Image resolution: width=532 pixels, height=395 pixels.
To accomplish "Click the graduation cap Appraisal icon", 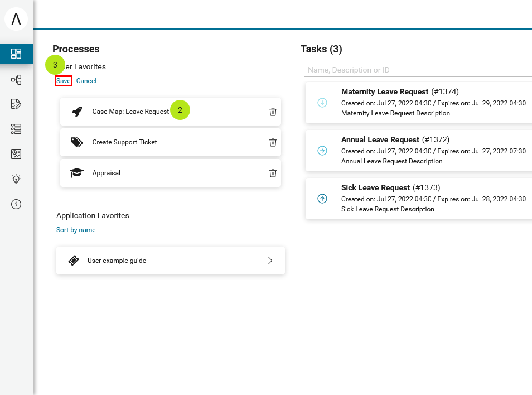I will pyautogui.click(x=77, y=173).
